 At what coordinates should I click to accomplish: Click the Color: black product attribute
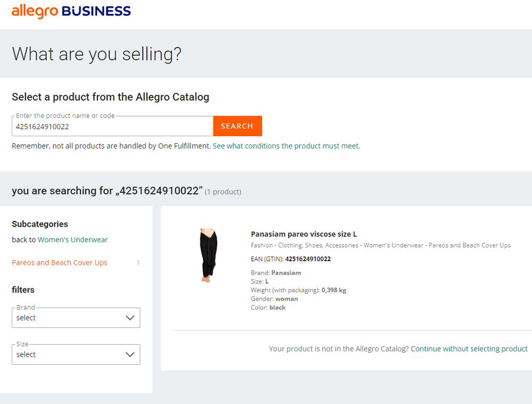click(268, 308)
